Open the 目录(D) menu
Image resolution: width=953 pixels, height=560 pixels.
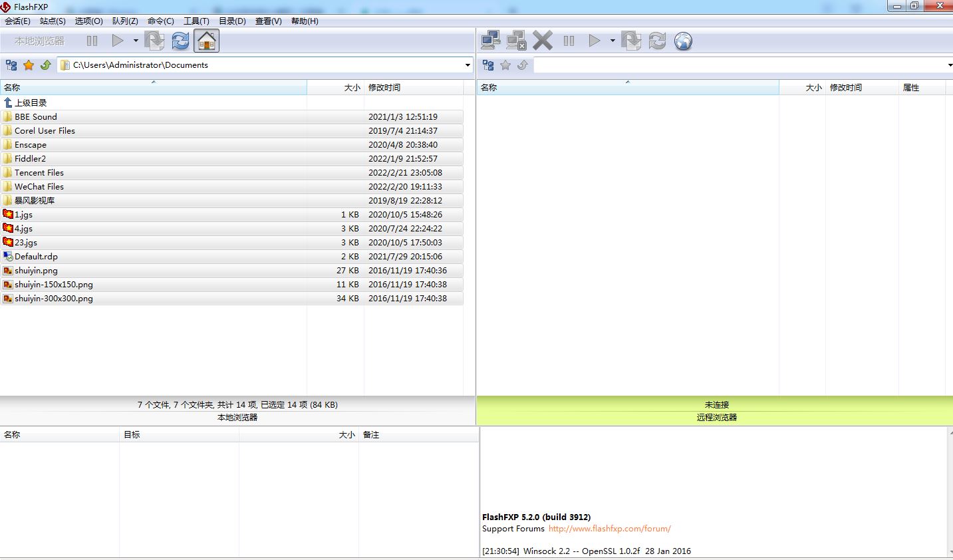click(232, 21)
